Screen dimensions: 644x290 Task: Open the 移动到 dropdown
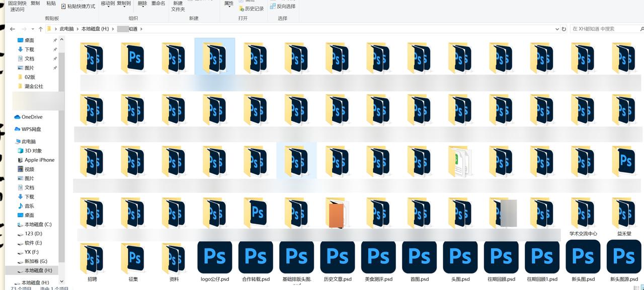108,4
